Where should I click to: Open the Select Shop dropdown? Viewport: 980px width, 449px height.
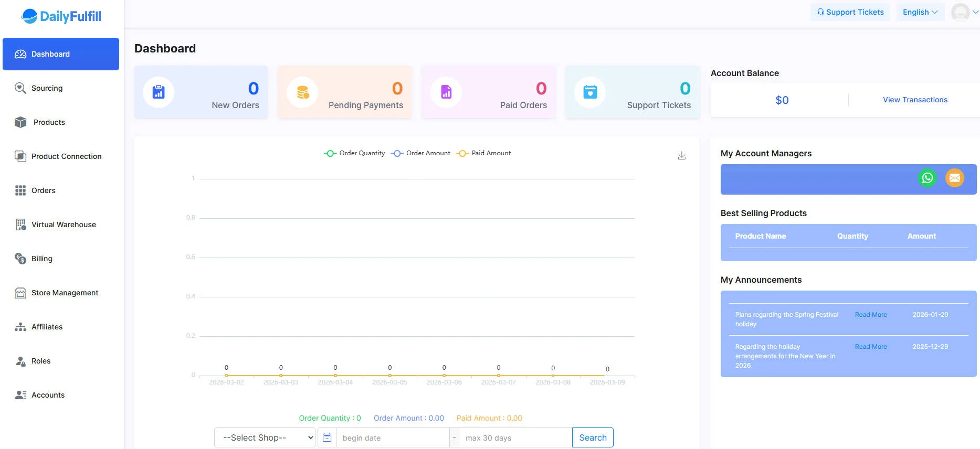click(265, 437)
